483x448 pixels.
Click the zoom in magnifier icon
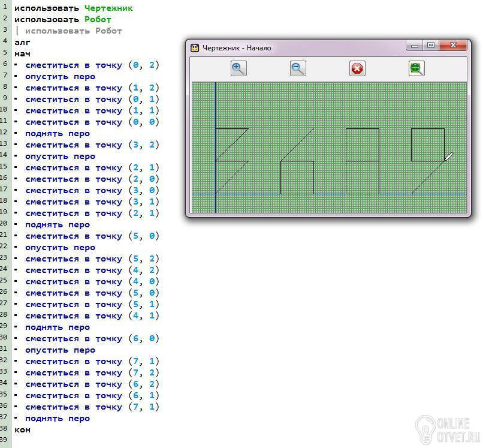tap(239, 68)
